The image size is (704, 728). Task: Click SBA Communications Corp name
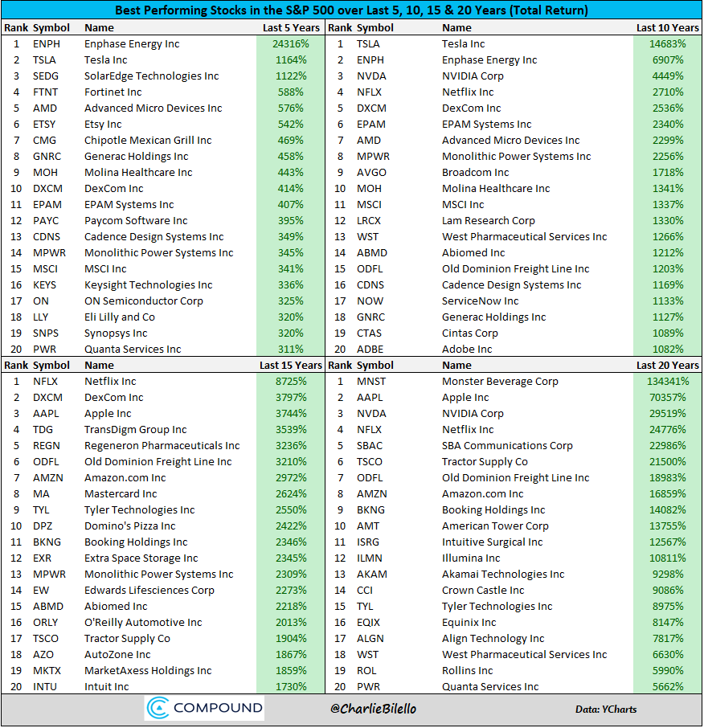[507, 446]
